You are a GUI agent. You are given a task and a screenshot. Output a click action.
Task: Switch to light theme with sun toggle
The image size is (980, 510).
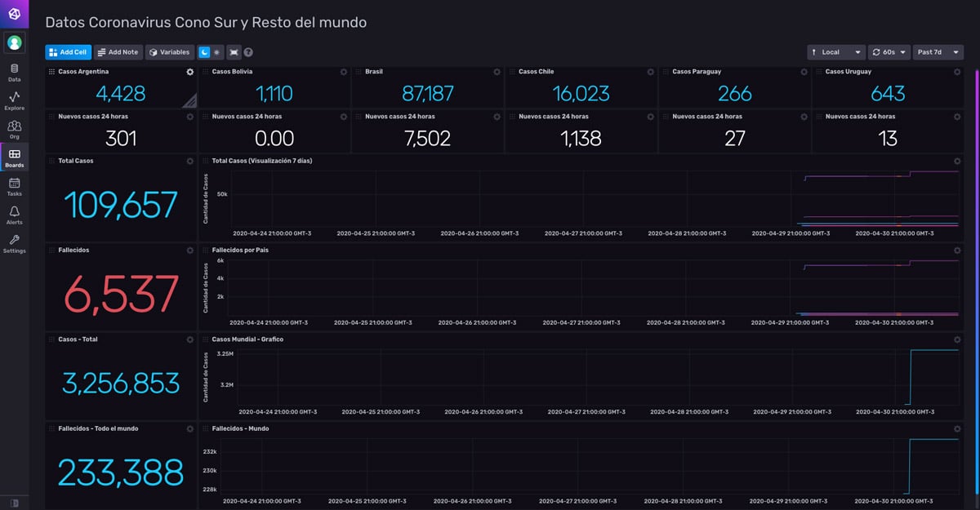coord(216,51)
